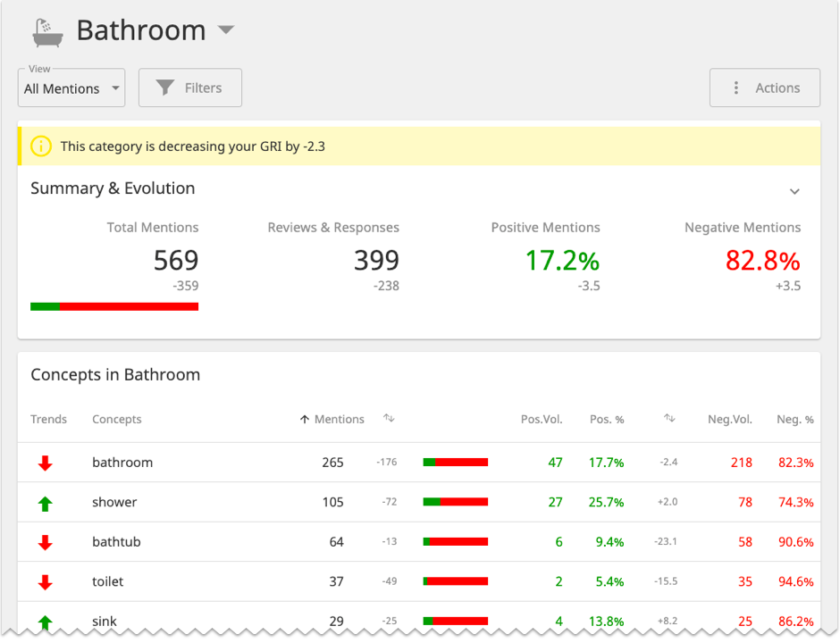Click the sort arrows icon after Mentions

(x=389, y=418)
